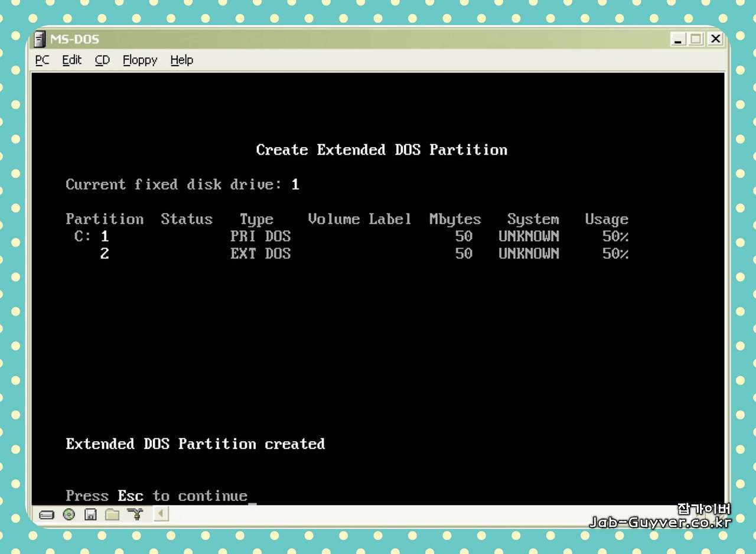Open the folder icon in the status bar
Viewport: 756px width, 554px height.
(x=112, y=514)
